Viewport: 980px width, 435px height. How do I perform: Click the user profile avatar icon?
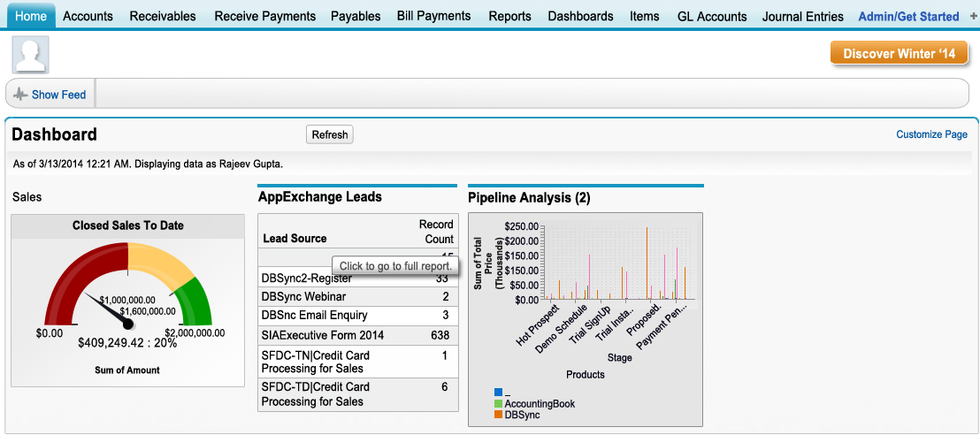30,55
